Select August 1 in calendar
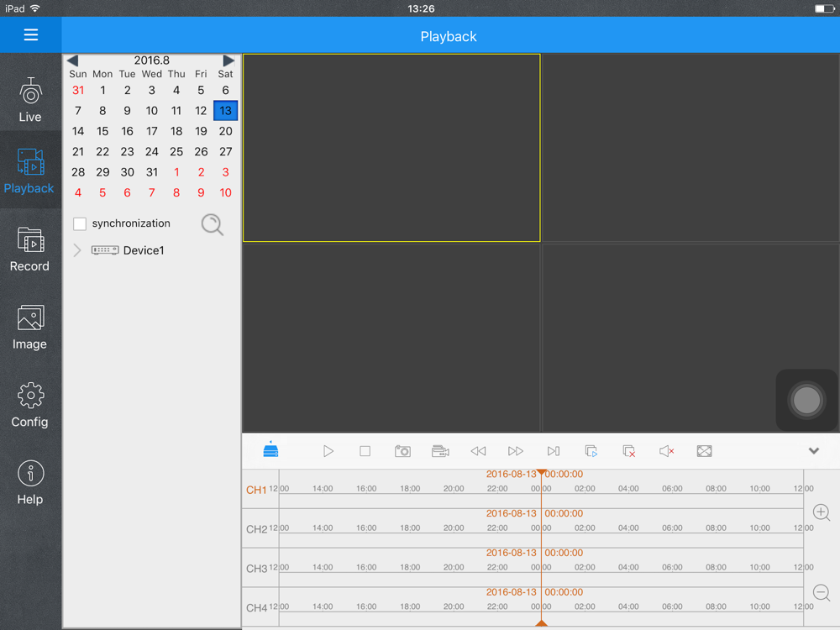This screenshot has height=630, width=840. point(102,90)
